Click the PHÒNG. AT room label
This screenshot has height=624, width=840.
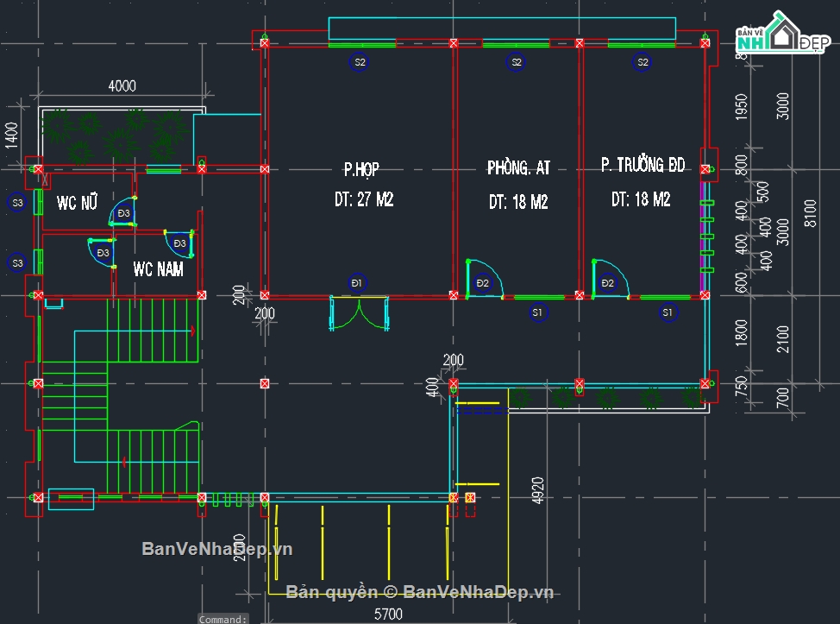(x=517, y=167)
